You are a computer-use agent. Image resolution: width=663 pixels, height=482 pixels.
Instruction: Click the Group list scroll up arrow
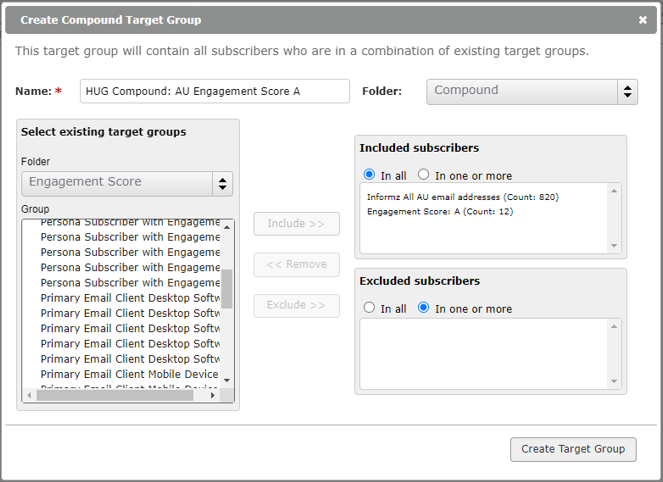227,228
